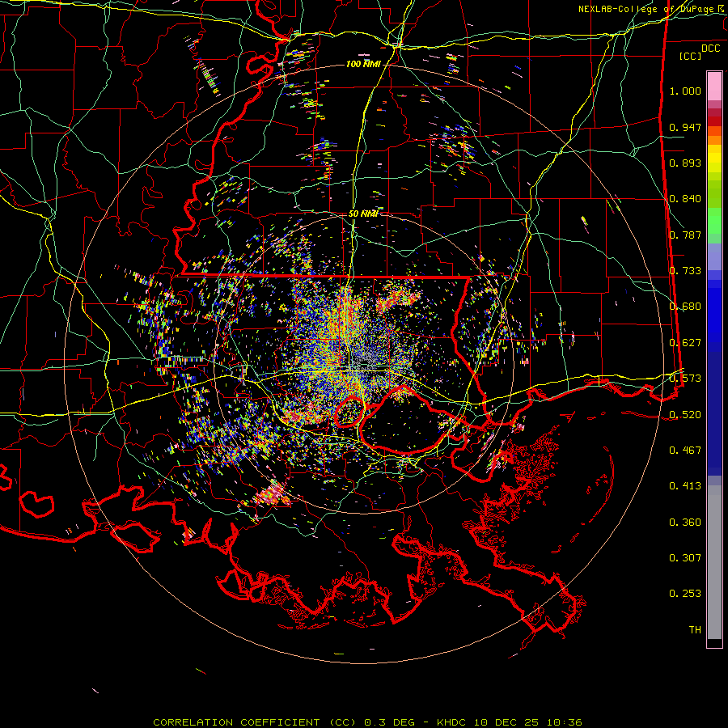Click the 0.360 legend value
Viewport: 728px width, 728px height.
pos(685,523)
